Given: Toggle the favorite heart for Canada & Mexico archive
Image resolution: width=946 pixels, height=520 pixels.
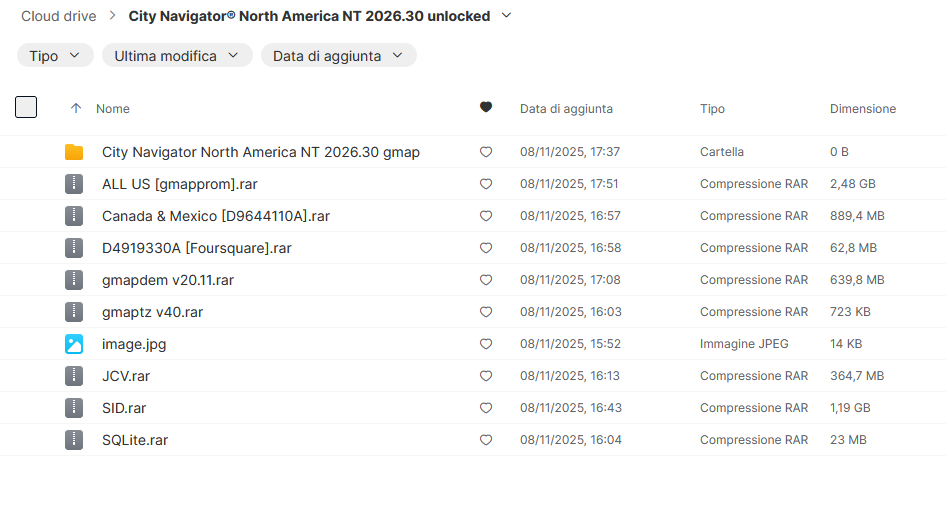Looking at the screenshot, I should [486, 216].
